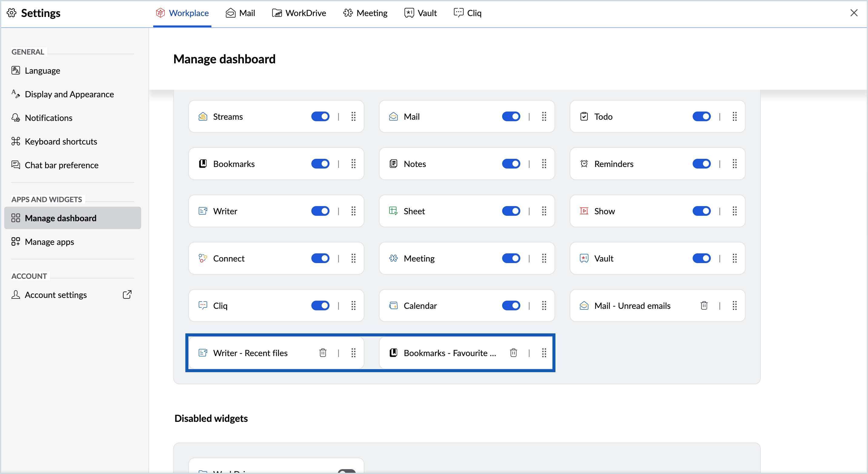Disable the Sheet widget toggle
Image resolution: width=868 pixels, height=474 pixels.
tap(511, 211)
